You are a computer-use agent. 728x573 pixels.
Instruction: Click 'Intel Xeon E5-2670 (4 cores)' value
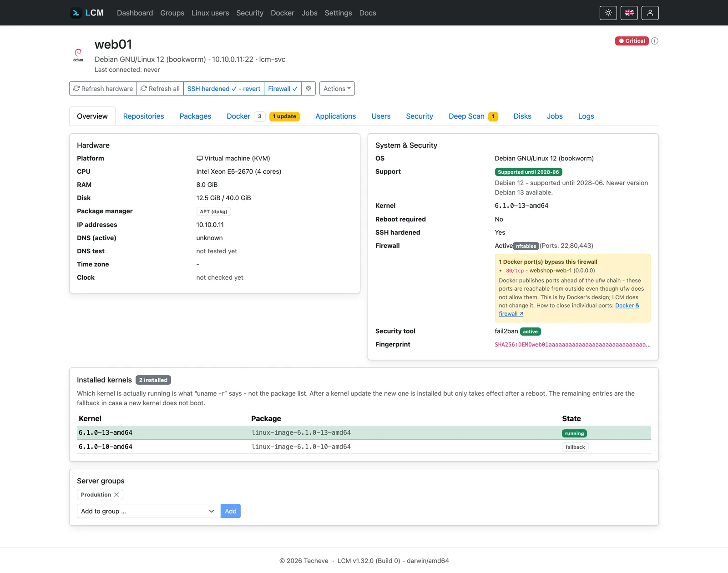click(239, 171)
